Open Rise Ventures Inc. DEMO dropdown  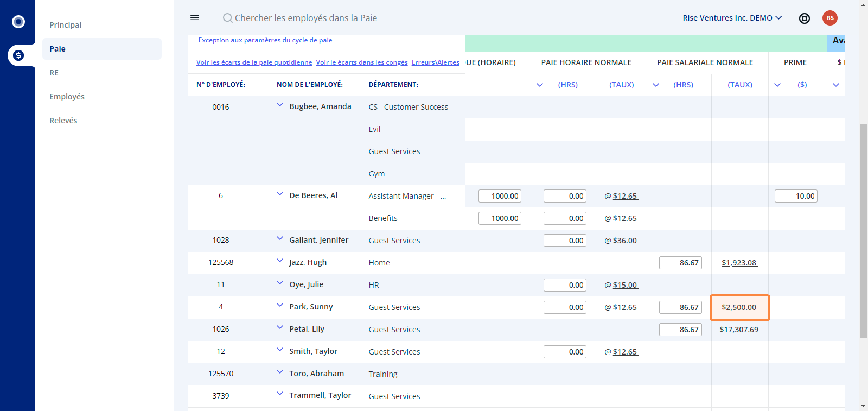(x=732, y=18)
